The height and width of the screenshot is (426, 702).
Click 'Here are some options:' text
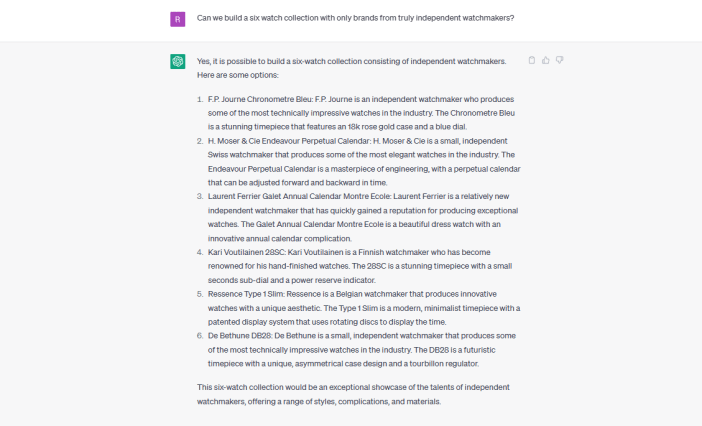point(238,75)
